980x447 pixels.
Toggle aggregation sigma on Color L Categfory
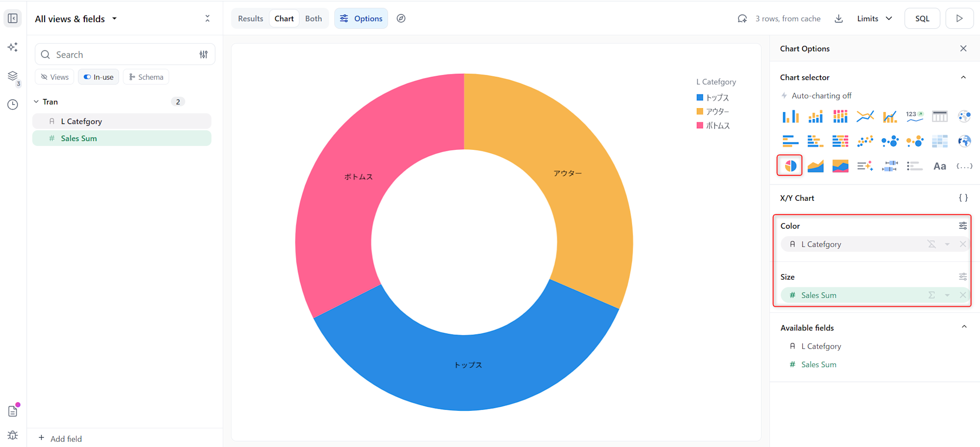[x=931, y=244]
